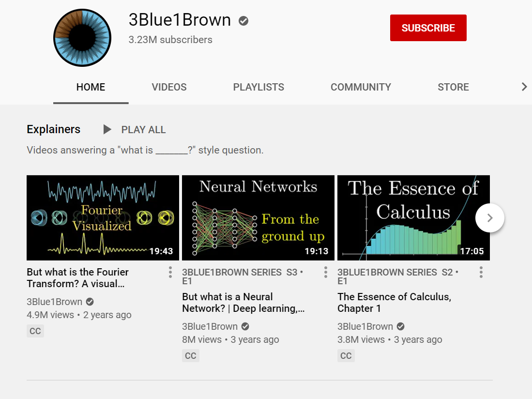Advance the Explainers carousel with next arrow
The height and width of the screenshot is (399, 532).
click(489, 218)
